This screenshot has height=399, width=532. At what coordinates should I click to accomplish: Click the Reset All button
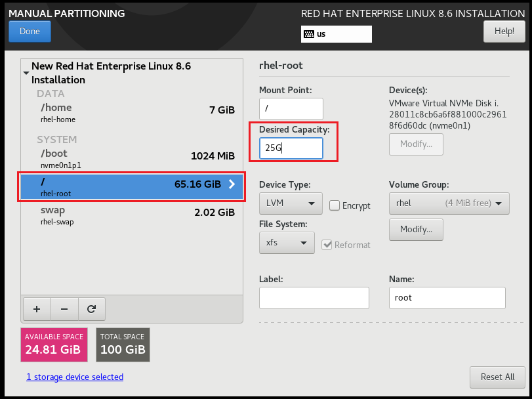tap(497, 377)
